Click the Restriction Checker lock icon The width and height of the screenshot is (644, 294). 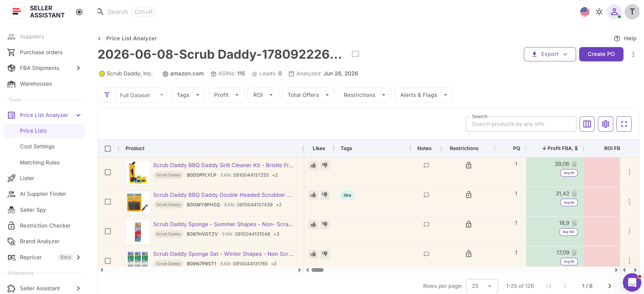[x=11, y=226]
